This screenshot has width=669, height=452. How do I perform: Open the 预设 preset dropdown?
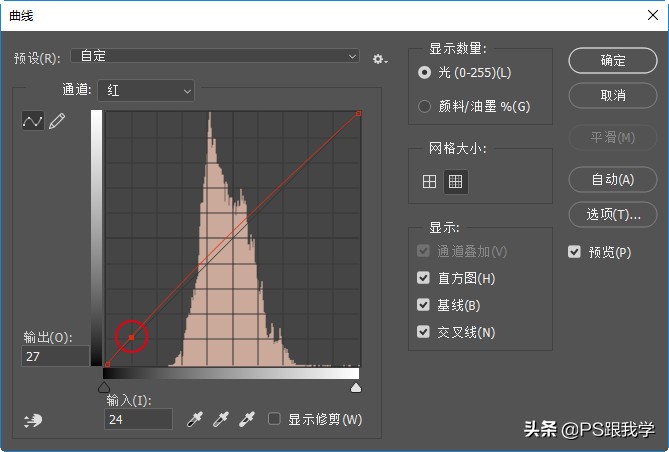(x=215, y=56)
